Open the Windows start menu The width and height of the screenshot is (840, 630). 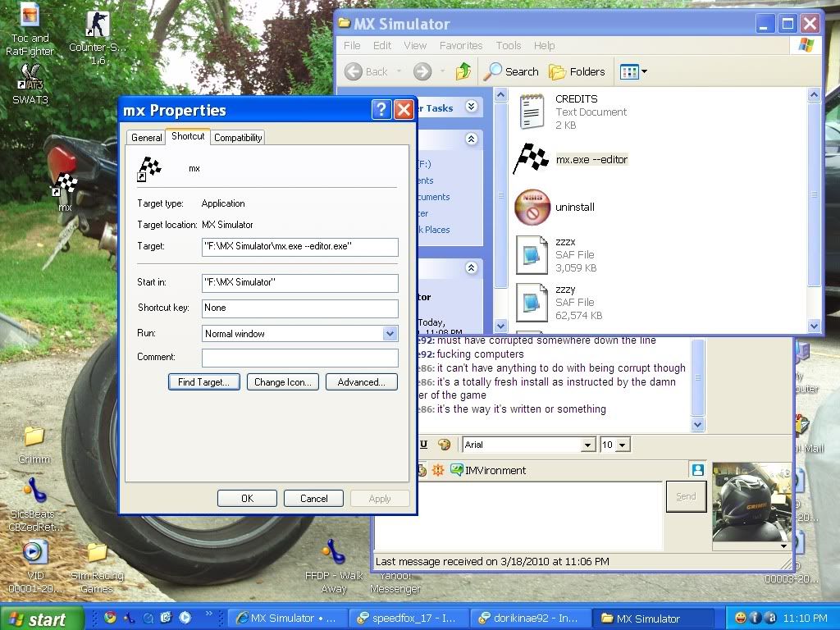click(x=42, y=619)
